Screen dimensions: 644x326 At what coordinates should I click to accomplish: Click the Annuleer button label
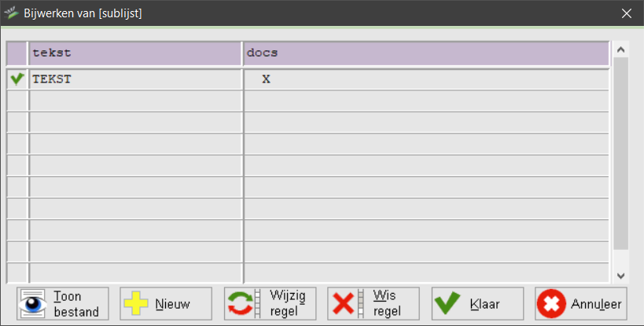tap(596, 304)
